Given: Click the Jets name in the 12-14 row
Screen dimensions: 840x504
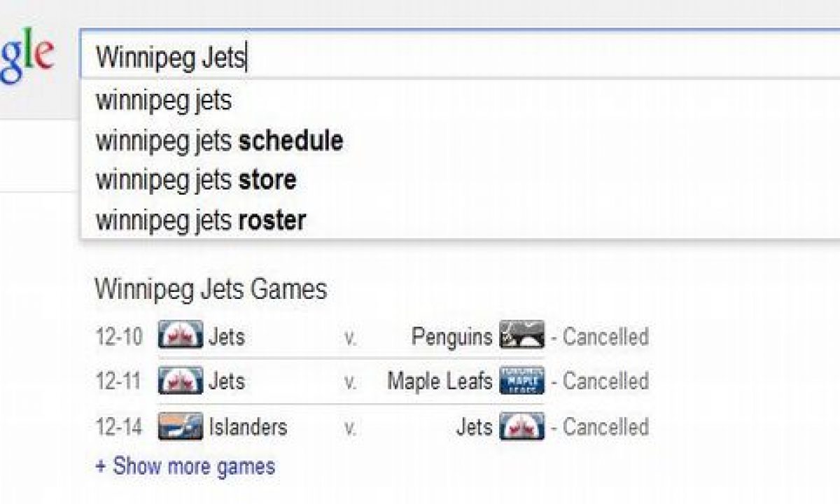Looking at the screenshot, I should (474, 427).
